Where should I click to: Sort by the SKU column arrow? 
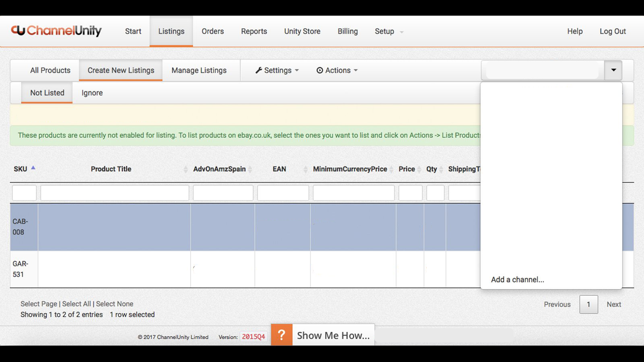tap(33, 168)
